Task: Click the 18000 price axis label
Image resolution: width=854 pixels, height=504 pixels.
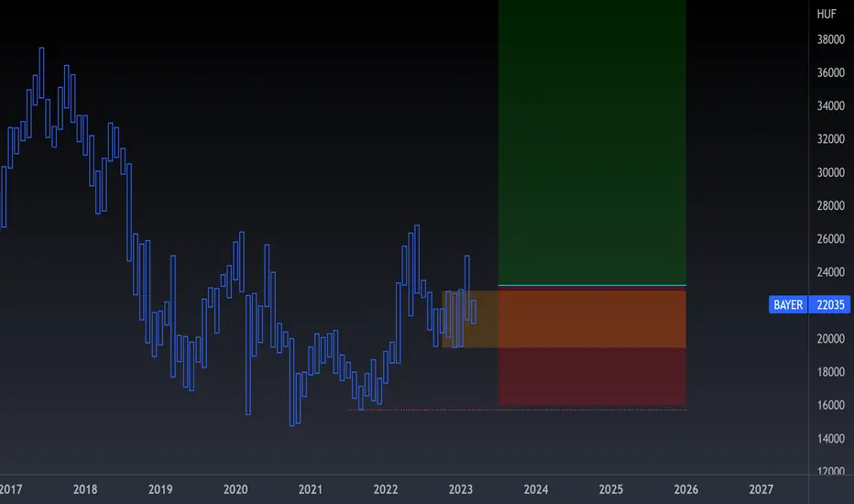Action: pos(830,372)
